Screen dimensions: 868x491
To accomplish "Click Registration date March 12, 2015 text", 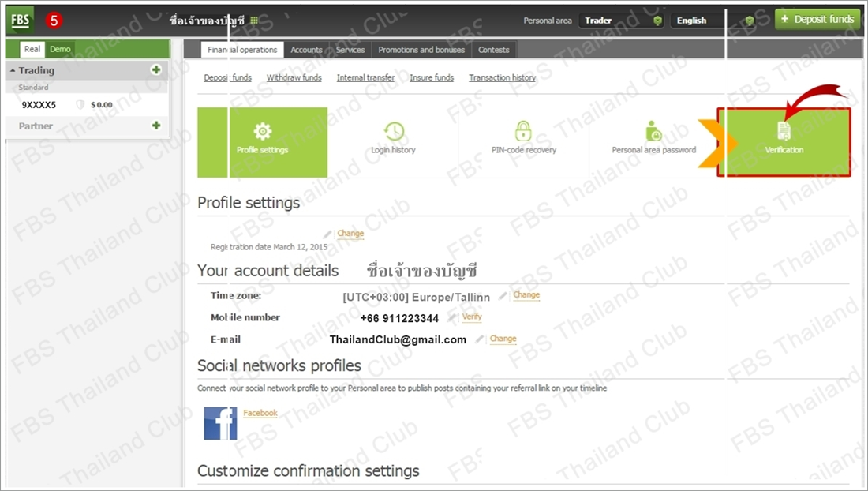I will (x=269, y=247).
